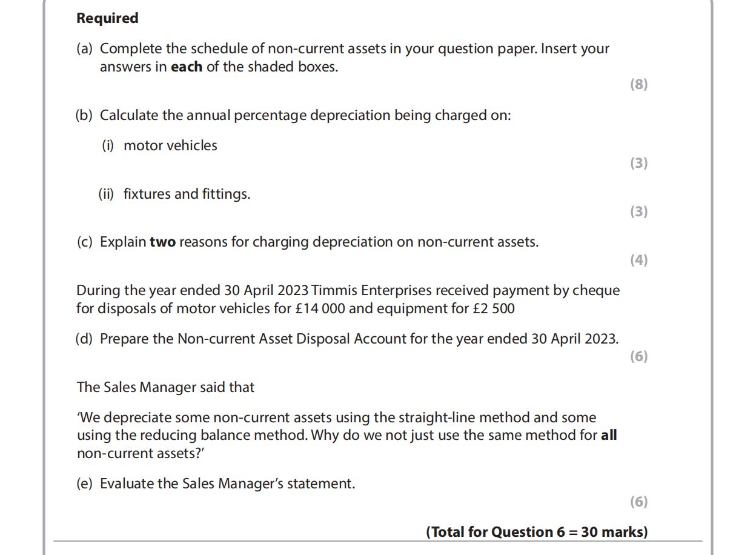The image size is (756, 555).
Task: Click the (4) marks indicator
Action: [x=638, y=260]
